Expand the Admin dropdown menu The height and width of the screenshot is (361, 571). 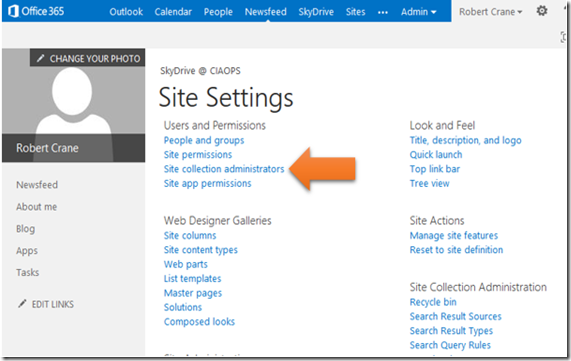(x=418, y=12)
